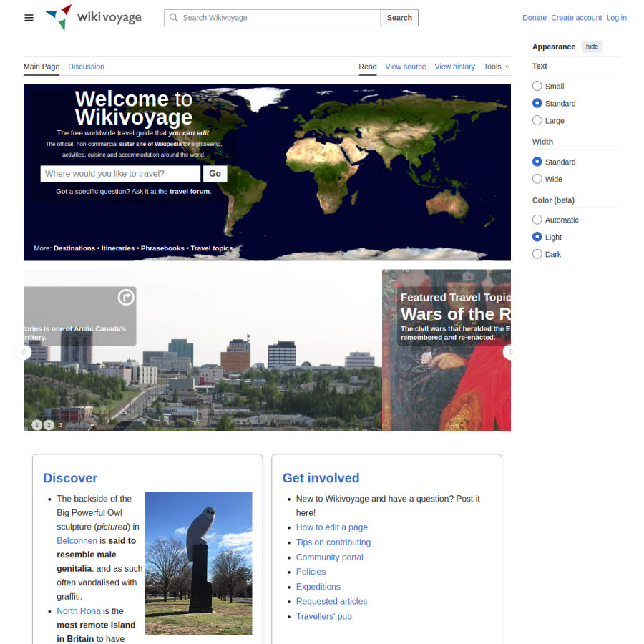Click 'sister site of Wikipedia' link

pos(150,144)
